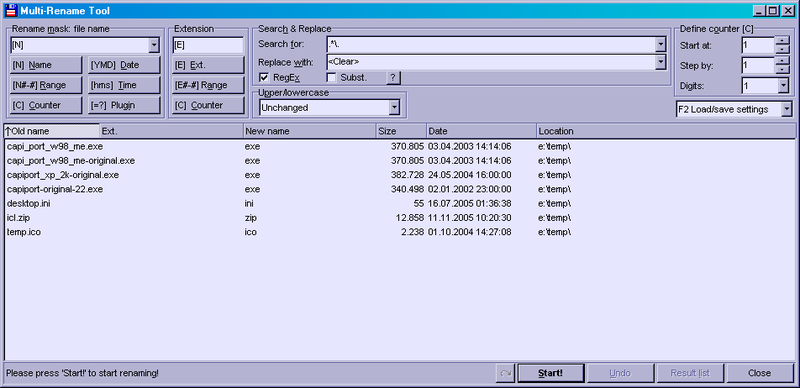Click into the Extension mask input field
This screenshot has width=800, height=388.
208,45
